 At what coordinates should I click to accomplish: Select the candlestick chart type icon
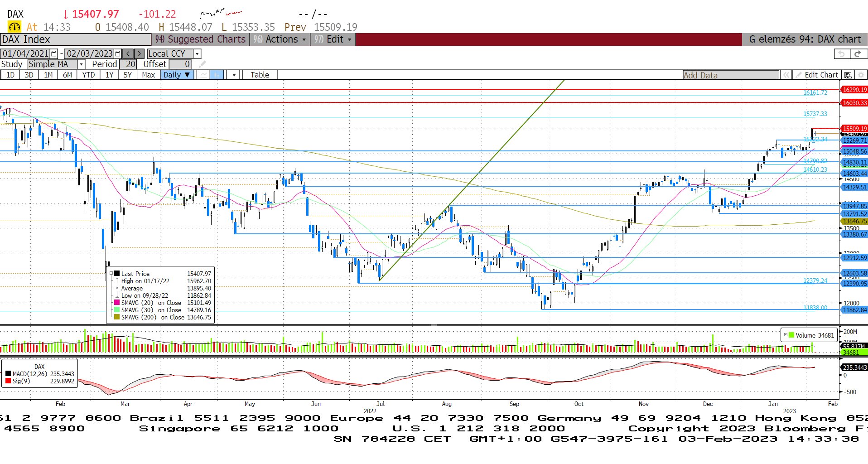coord(217,75)
